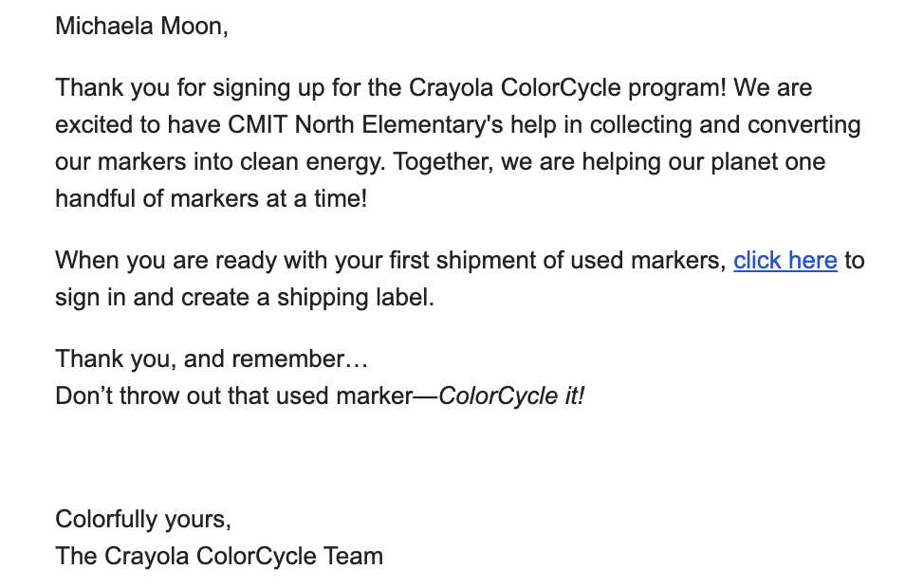
Task: Click the words "We are" ending the first line
Action: click(773, 88)
